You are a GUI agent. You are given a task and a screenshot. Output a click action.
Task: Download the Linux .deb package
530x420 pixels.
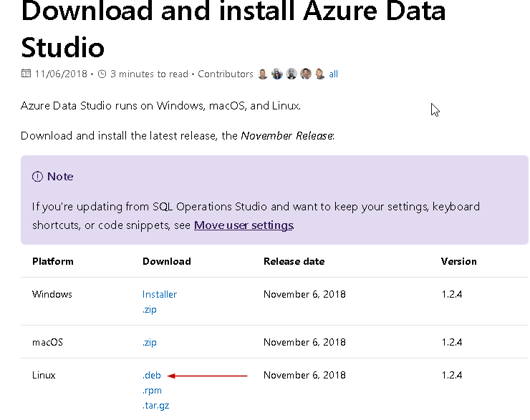[x=152, y=375]
